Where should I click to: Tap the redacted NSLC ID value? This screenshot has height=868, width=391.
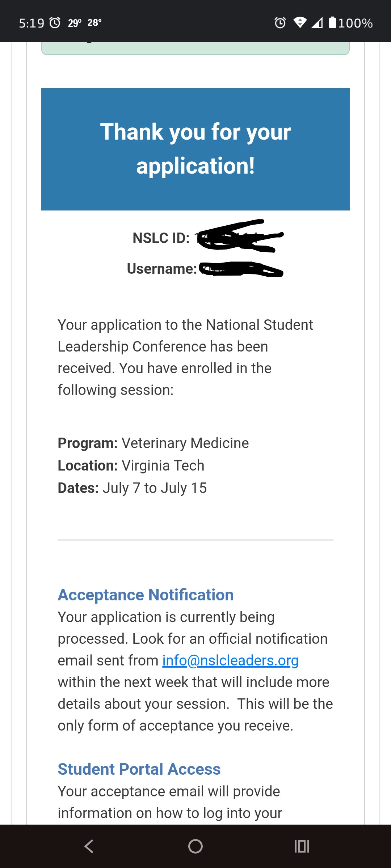click(x=239, y=237)
